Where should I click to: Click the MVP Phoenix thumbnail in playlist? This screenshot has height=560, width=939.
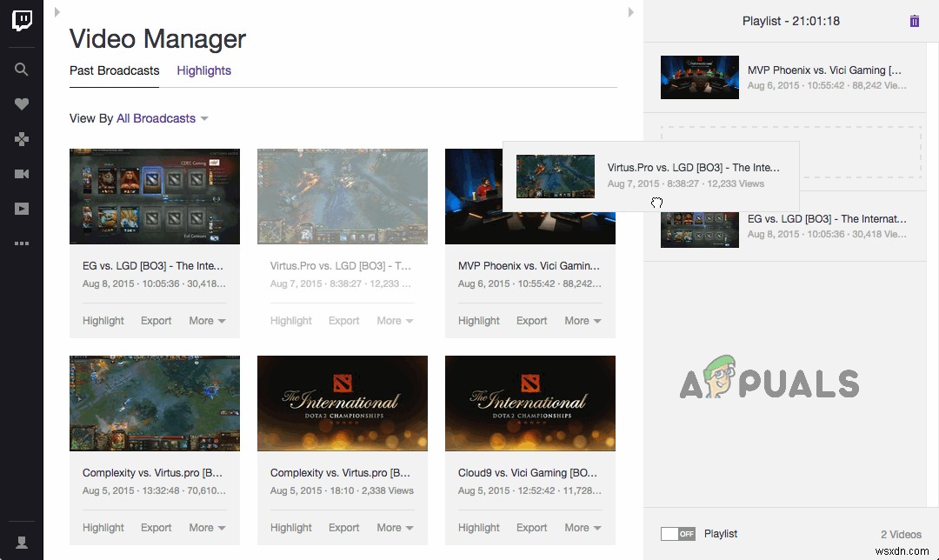699,77
